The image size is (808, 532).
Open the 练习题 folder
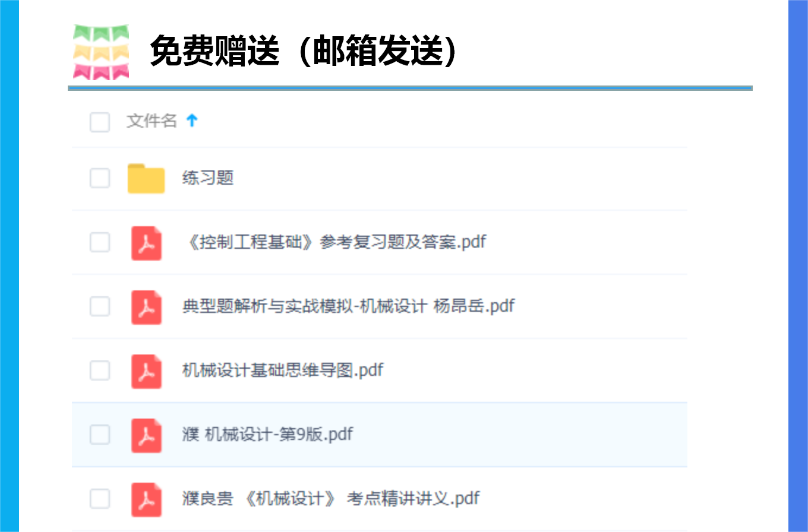(x=208, y=178)
